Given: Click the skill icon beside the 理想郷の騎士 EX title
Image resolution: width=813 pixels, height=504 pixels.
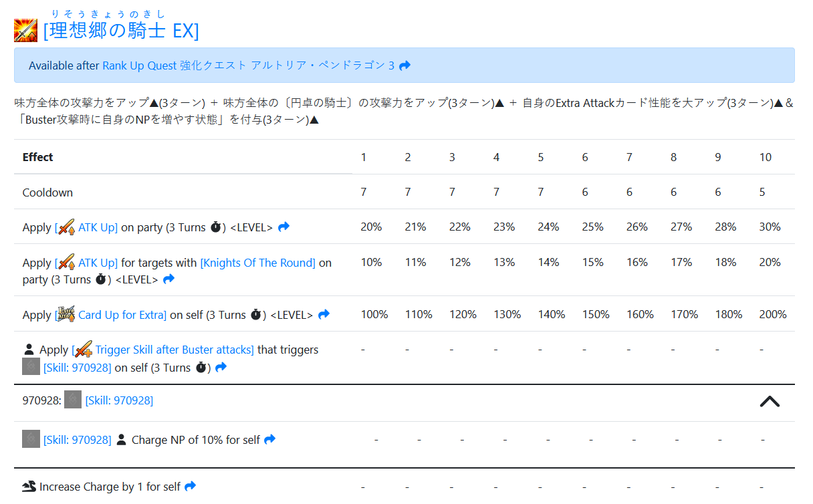Looking at the screenshot, I should point(25,31).
